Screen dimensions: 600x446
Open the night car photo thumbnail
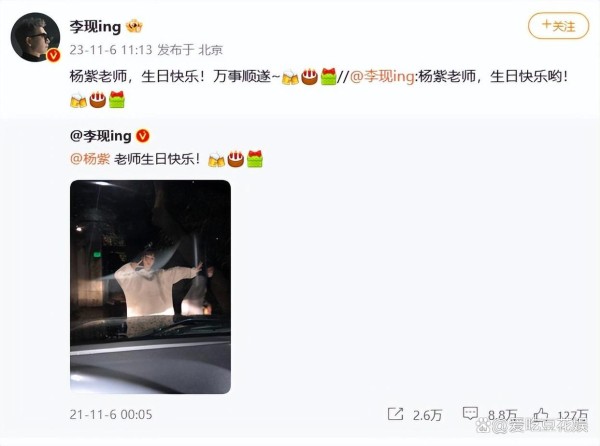pyautogui.click(x=150, y=286)
